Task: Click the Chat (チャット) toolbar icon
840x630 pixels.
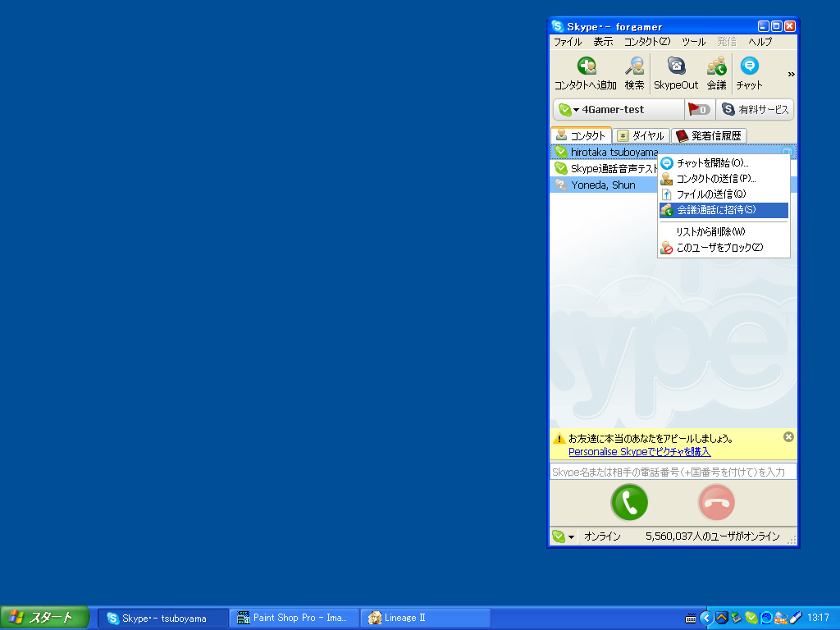Action: coord(750,66)
